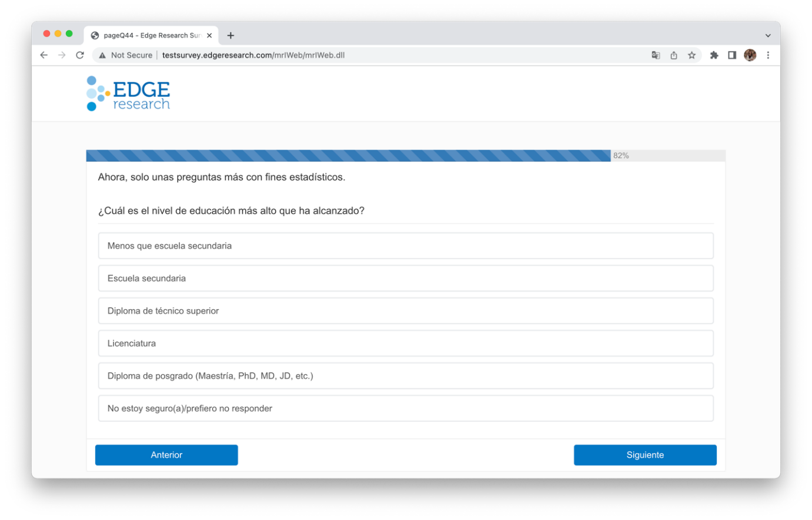Select Menos que escuela secundaria
812x520 pixels.
pyautogui.click(x=406, y=246)
